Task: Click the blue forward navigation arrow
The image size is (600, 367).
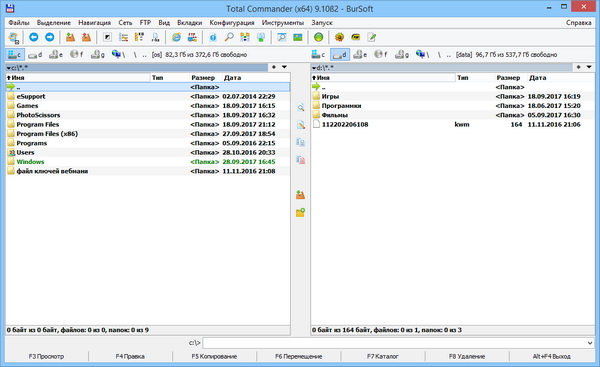Action: tap(50, 37)
